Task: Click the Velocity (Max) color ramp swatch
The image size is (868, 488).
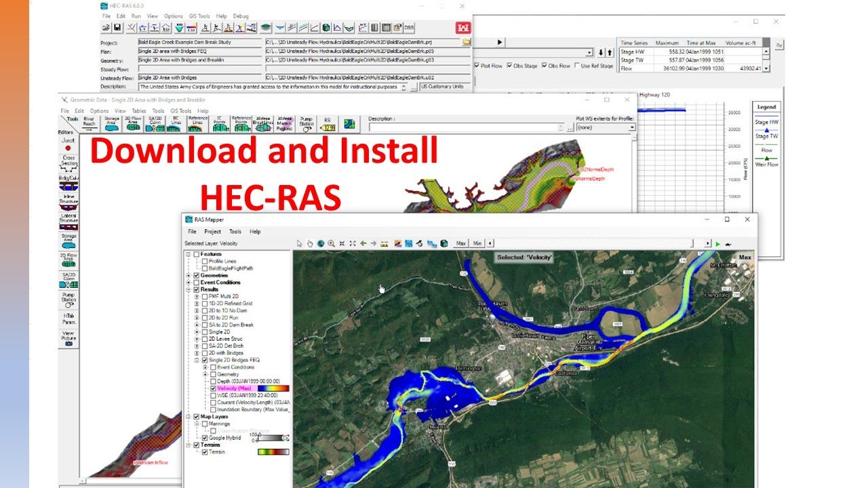Action: pyautogui.click(x=273, y=388)
